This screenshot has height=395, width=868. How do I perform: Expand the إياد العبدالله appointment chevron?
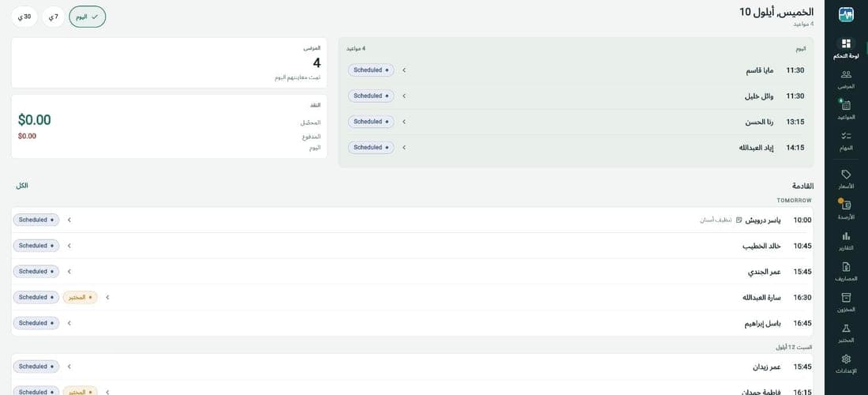point(404,148)
